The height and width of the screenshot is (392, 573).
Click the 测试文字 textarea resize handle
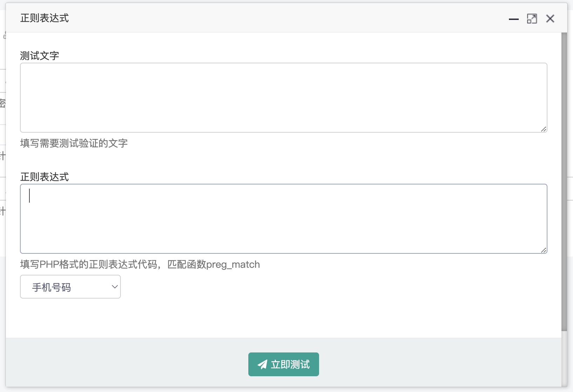544,129
